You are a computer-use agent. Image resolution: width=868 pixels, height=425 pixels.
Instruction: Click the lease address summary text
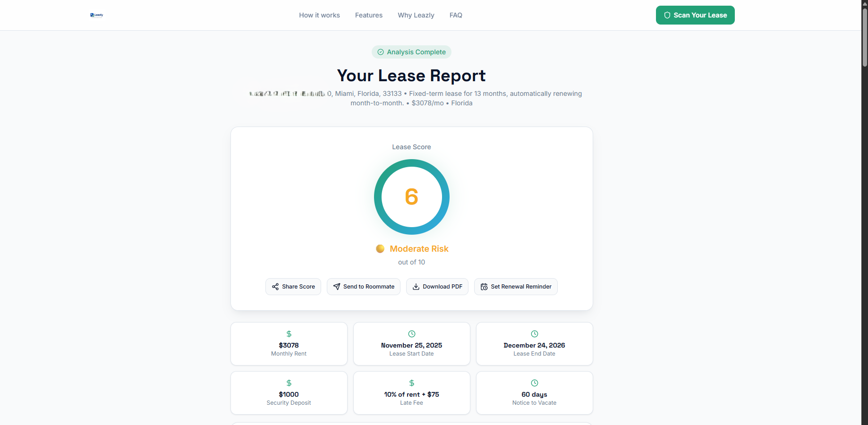click(416, 98)
